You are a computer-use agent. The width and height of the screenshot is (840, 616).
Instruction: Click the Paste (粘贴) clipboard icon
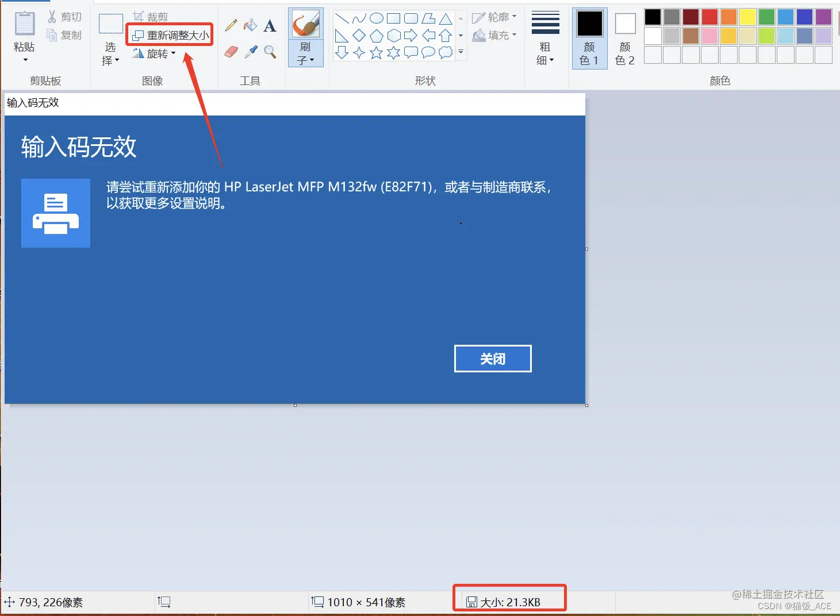click(x=24, y=23)
